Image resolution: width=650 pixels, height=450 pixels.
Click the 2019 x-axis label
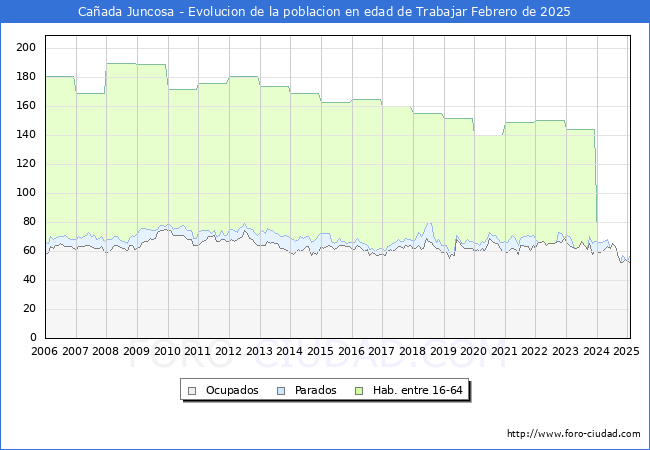point(443,351)
